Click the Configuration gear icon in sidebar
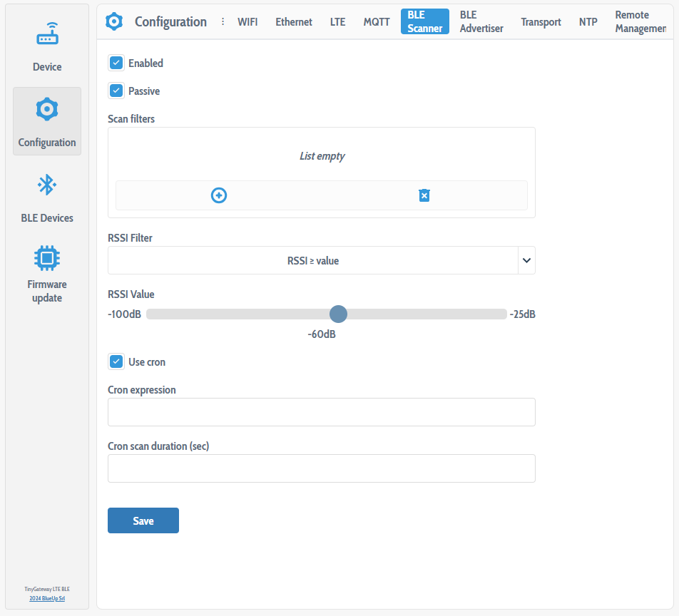This screenshot has width=679, height=616. pyautogui.click(x=47, y=110)
